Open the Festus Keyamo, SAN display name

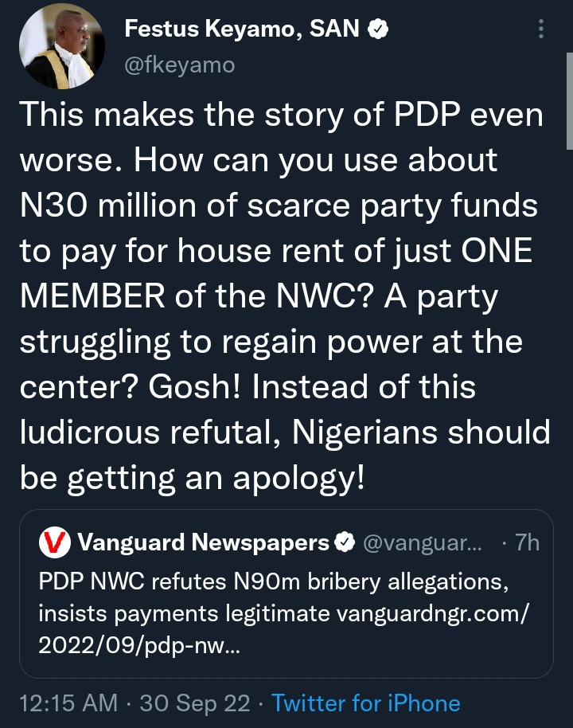click(x=245, y=30)
